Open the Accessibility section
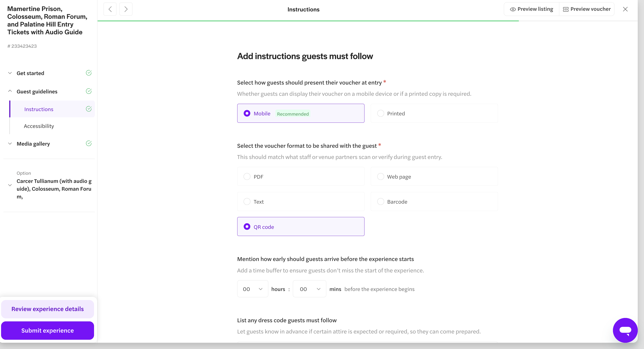 (x=39, y=126)
